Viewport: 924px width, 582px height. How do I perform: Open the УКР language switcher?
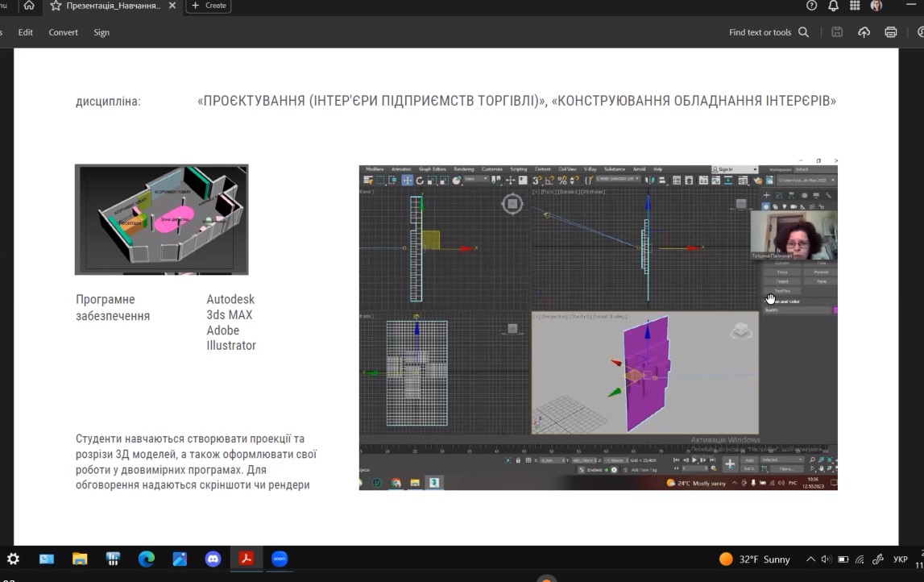pyautogui.click(x=900, y=559)
